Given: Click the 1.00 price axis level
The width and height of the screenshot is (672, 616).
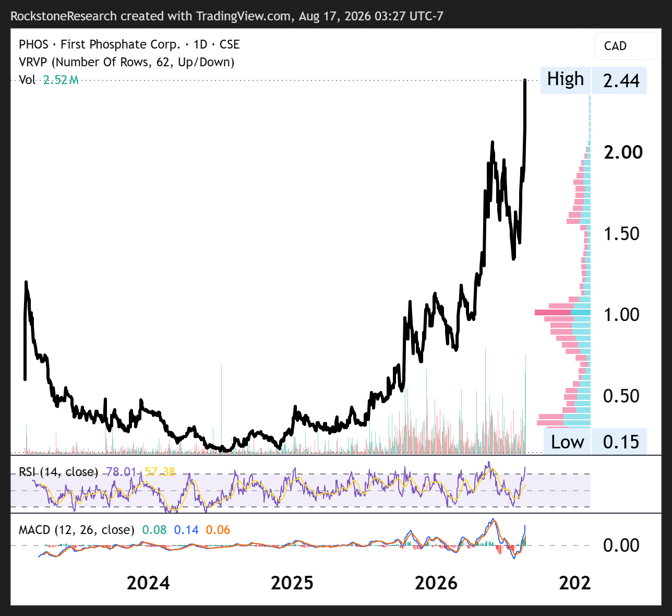Looking at the screenshot, I should pyautogui.click(x=621, y=315).
